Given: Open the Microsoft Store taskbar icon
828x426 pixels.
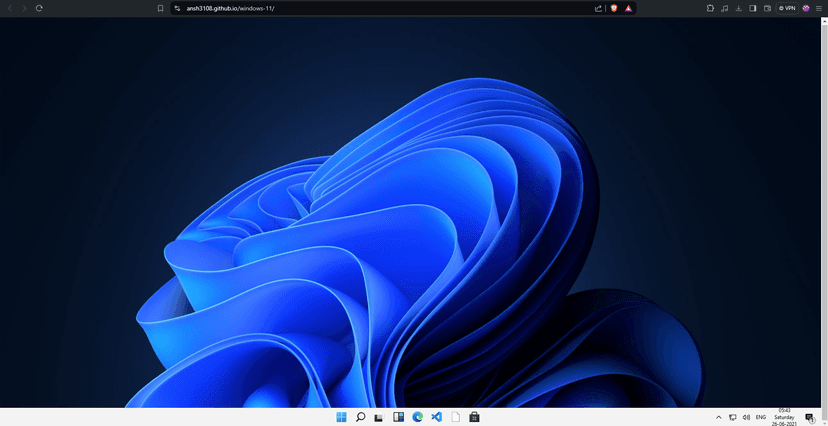Looking at the screenshot, I should 474,417.
